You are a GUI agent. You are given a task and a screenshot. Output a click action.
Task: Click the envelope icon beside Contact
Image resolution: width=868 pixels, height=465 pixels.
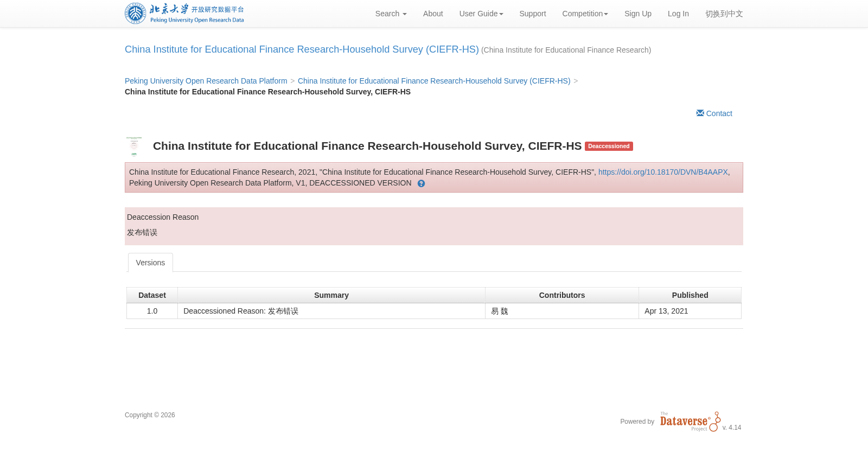coord(700,113)
